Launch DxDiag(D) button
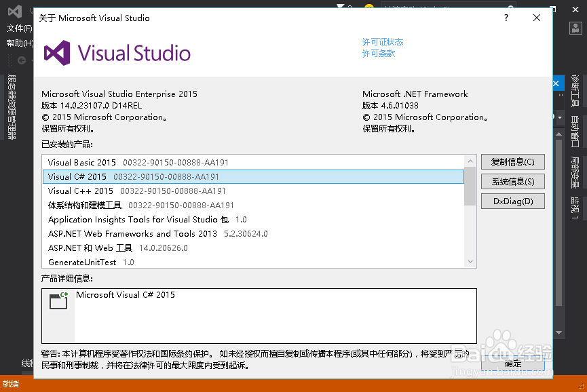 tap(512, 201)
